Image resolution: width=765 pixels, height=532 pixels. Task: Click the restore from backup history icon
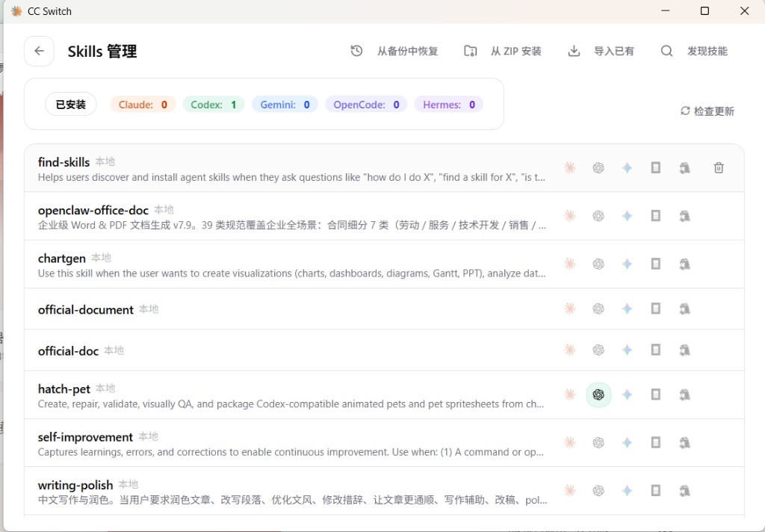pyautogui.click(x=356, y=51)
